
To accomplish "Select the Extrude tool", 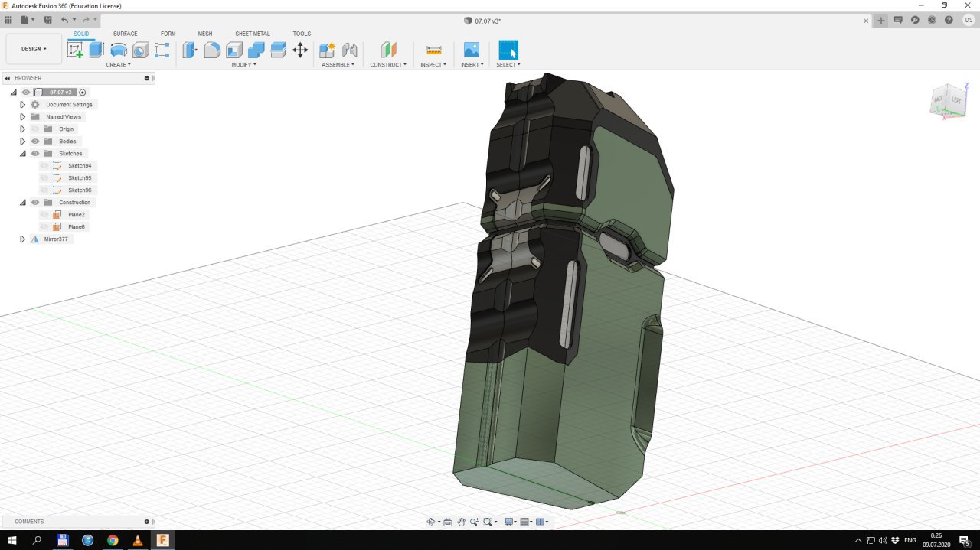I will 96,50.
